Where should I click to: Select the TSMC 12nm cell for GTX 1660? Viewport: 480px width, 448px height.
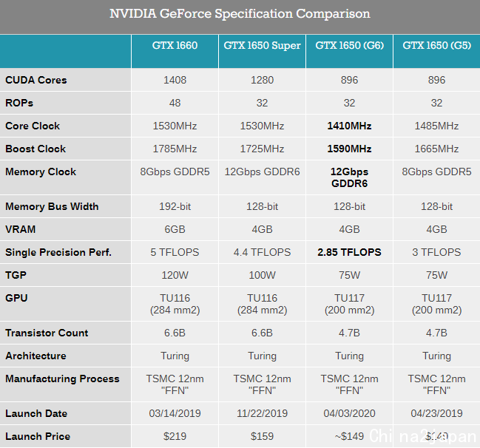(175, 384)
